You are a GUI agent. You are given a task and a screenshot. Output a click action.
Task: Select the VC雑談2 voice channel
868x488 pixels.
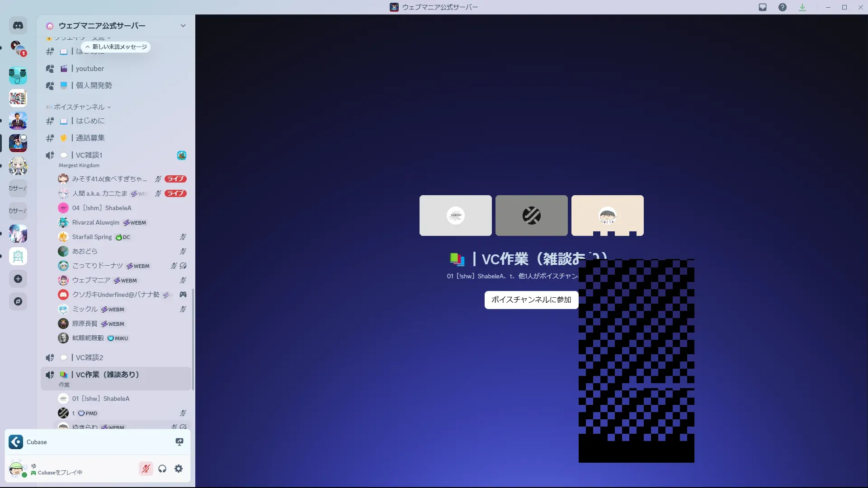(x=90, y=357)
